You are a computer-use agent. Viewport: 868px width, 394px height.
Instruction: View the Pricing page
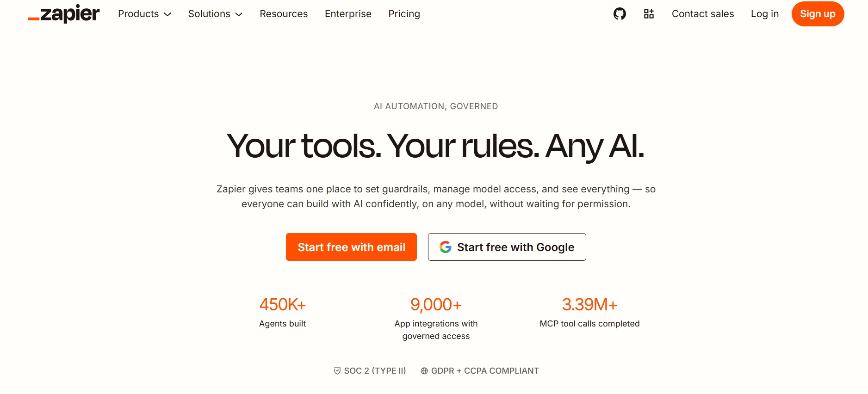[x=404, y=14]
